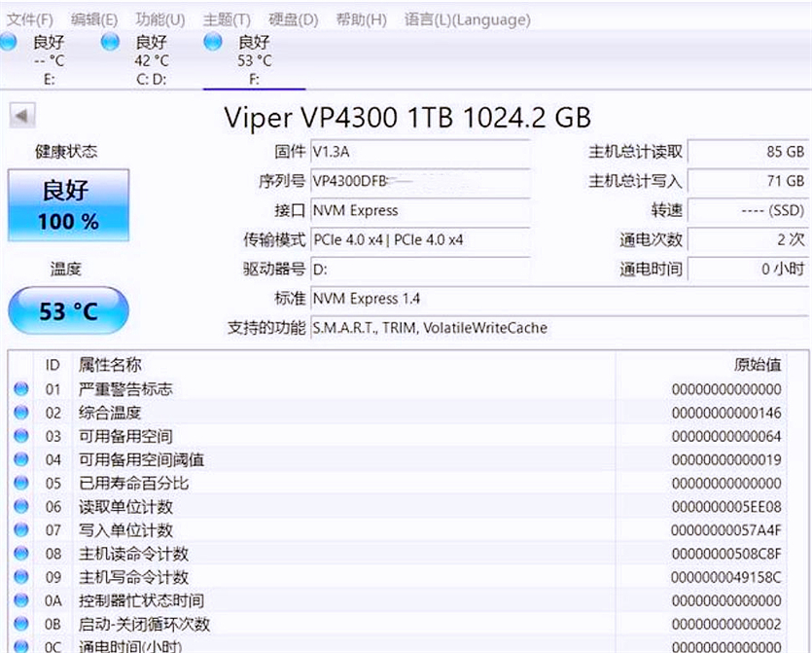The height and width of the screenshot is (653, 812).
Task: Open the 主题(T) menu
Action: click(226, 19)
